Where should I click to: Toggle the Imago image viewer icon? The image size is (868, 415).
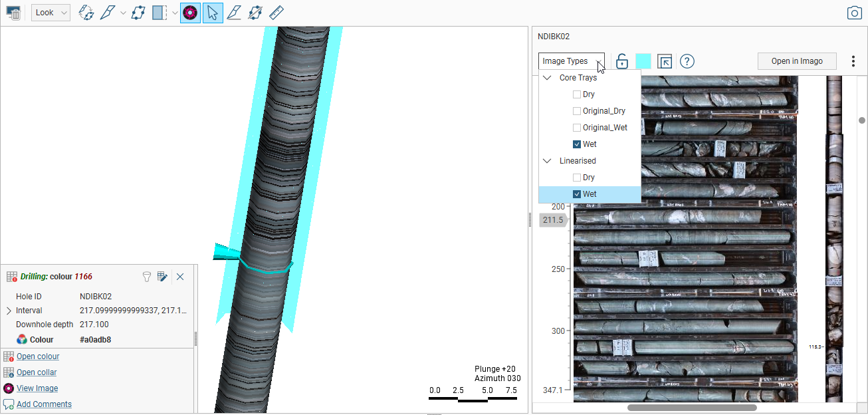pyautogui.click(x=190, y=13)
